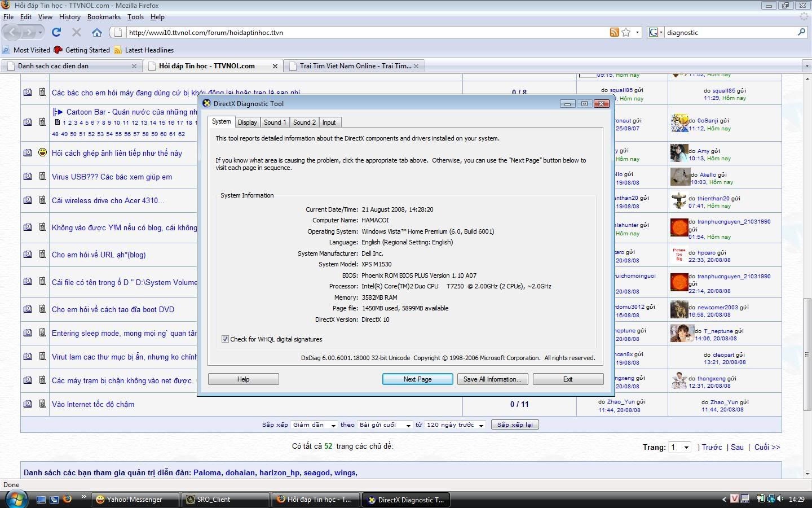Image resolution: width=812 pixels, height=508 pixels.
Task: Open Paloma moderator profile link
Action: tap(207, 472)
